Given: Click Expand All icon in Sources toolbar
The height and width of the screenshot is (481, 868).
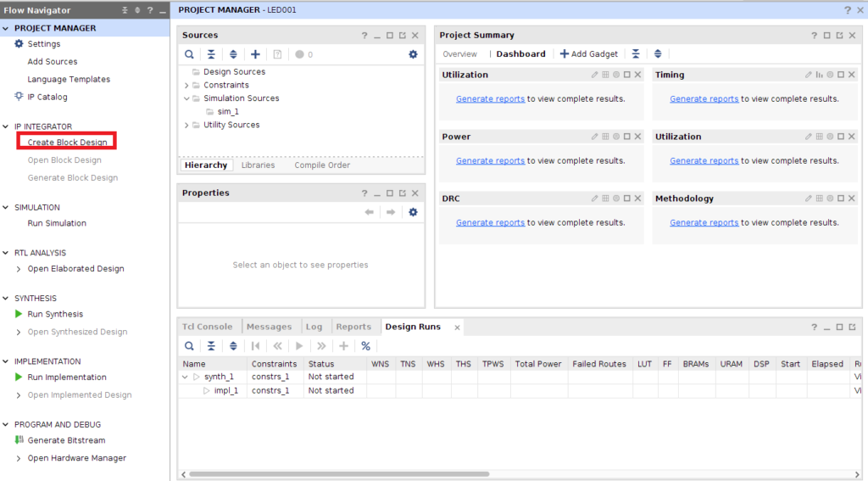Looking at the screenshot, I should pyautogui.click(x=233, y=54).
